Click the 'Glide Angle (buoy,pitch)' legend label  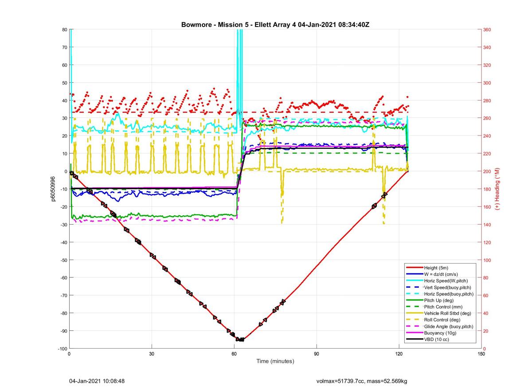tap(449, 326)
